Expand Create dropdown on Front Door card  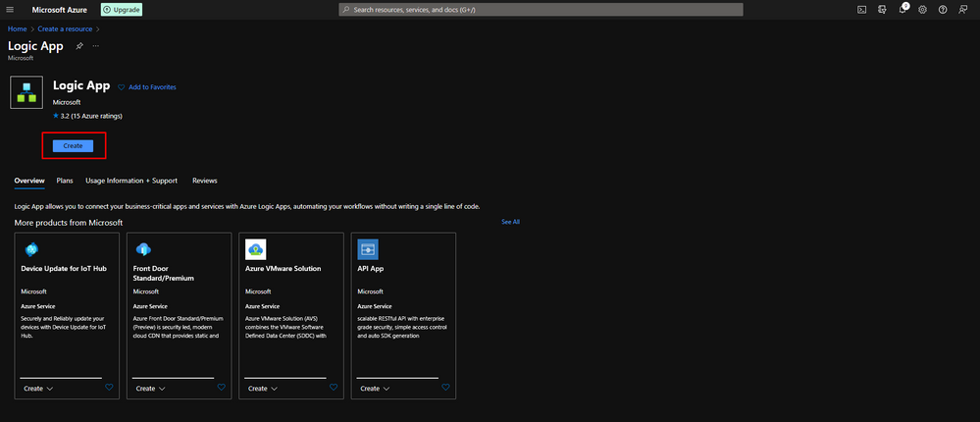click(x=151, y=389)
